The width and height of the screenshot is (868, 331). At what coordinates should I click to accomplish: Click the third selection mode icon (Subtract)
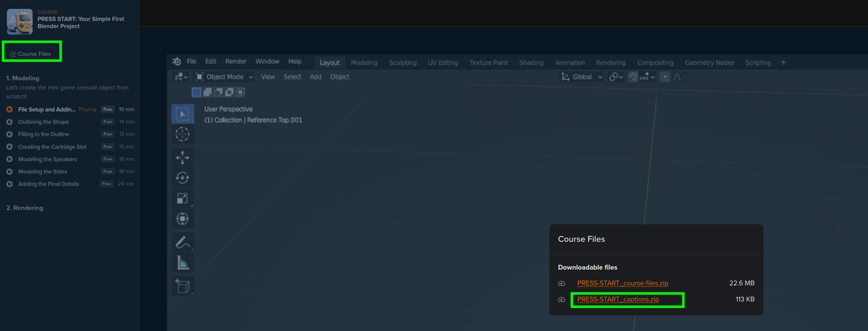coord(218,92)
